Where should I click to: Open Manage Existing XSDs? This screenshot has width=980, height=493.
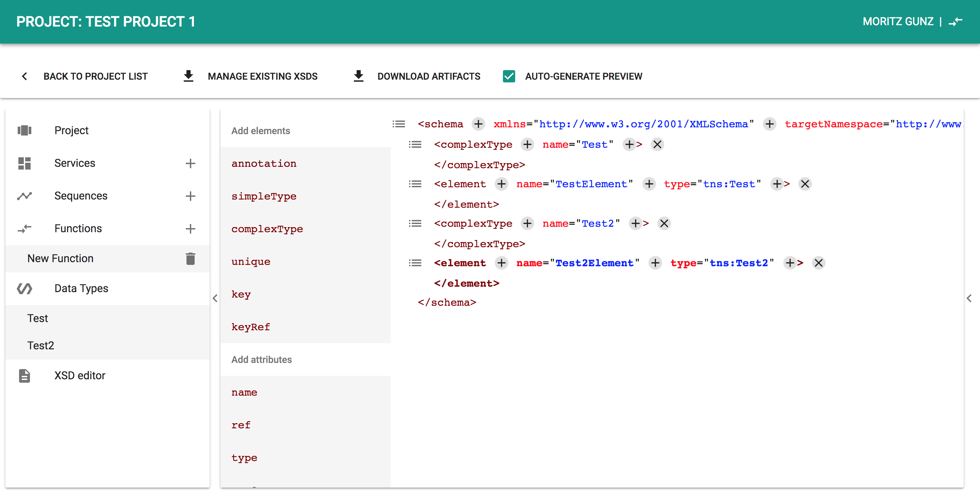262,77
